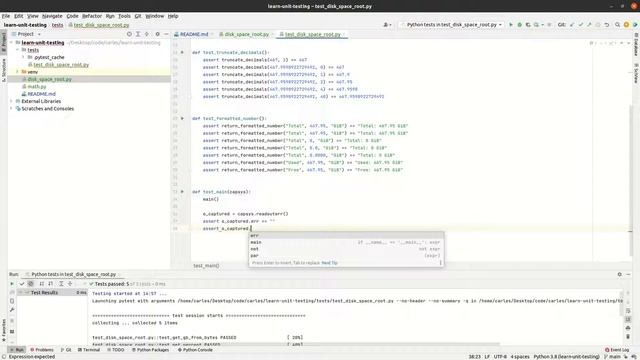Open the Tools menu
The image size is (640, 360).
[124, 16]
